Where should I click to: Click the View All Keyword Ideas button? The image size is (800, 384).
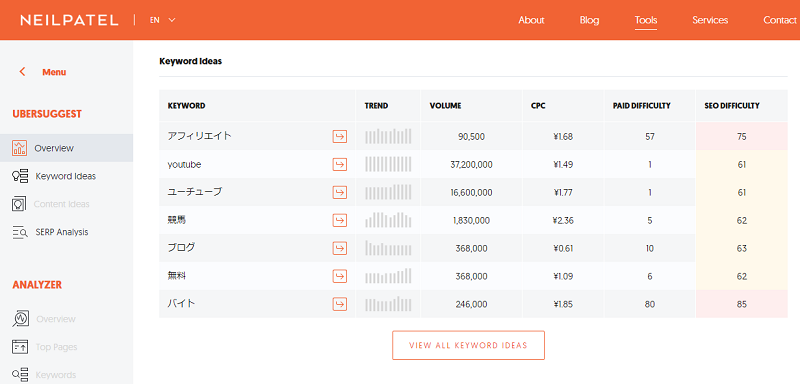pos(468,345)
